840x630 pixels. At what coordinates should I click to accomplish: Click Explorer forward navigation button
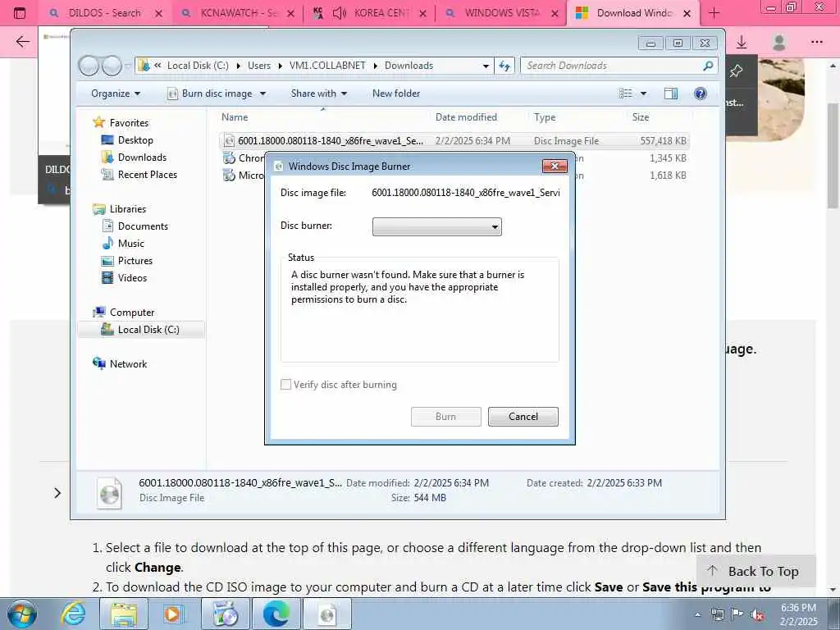point(112,66)
